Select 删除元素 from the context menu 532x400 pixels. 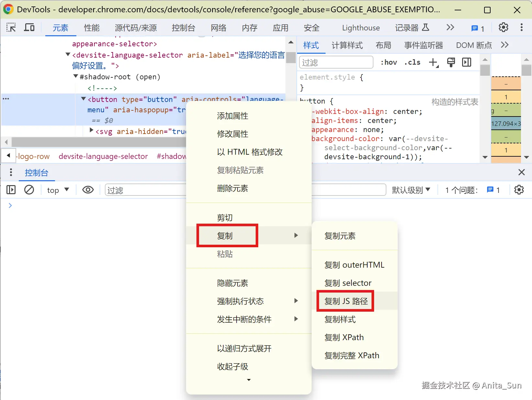tap(249, 188)
